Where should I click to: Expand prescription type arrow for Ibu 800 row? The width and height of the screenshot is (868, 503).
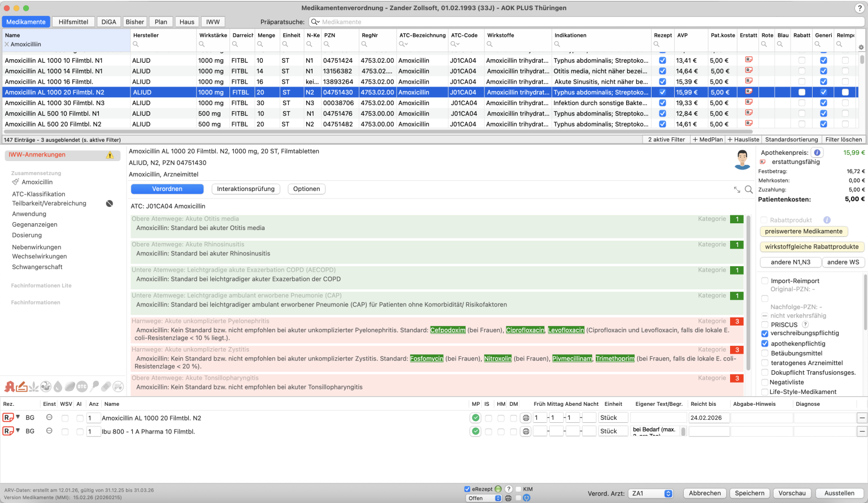(x=18, y=431)
